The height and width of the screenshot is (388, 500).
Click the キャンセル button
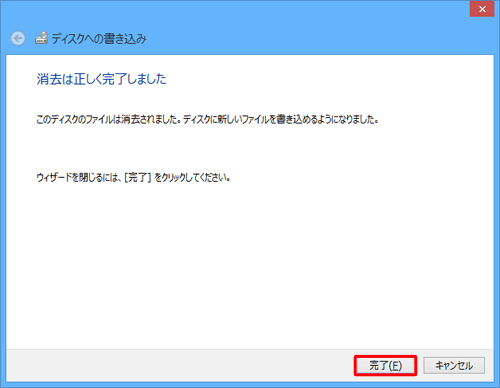pyautogui.click(x=454, y=366)
